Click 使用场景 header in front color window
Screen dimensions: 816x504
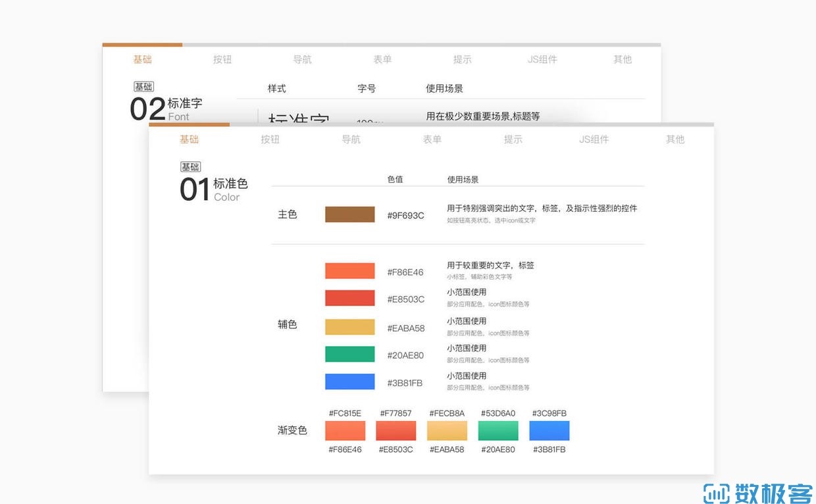463,180
